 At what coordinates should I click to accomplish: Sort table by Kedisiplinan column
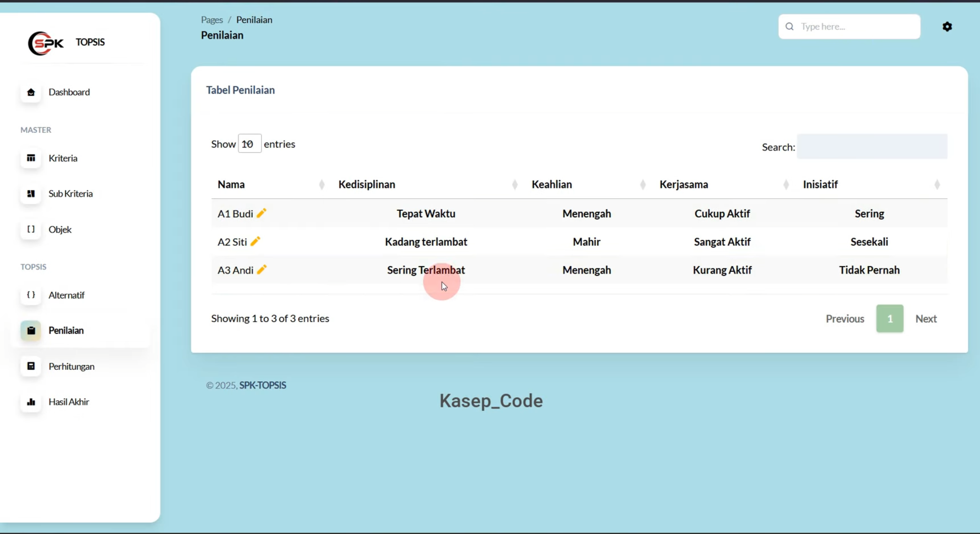pos(428,184)
